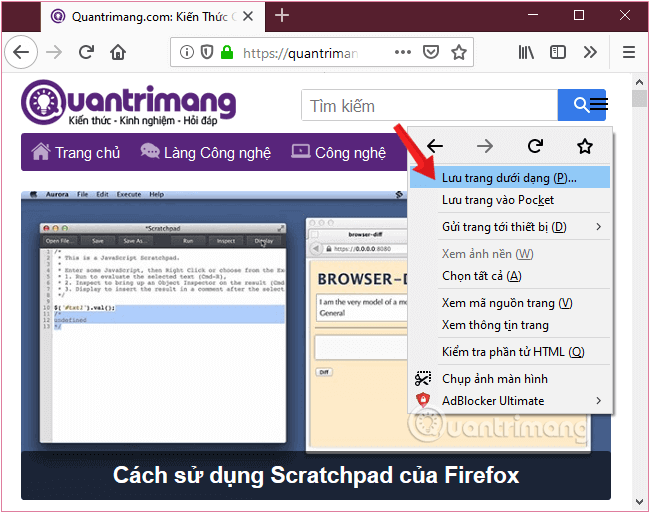Open the page actions three-dot menu
Screen dimensions: 650x513
(403, 52)
